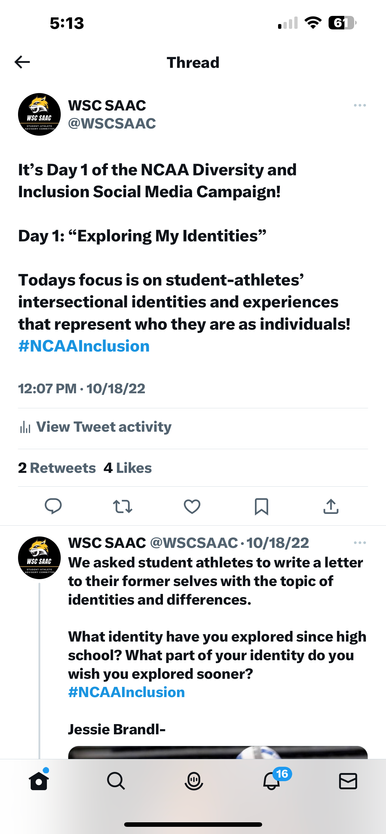This screenshot has width=386, height=834.
Task: Open the Home tab
Action: pos(39,780)
